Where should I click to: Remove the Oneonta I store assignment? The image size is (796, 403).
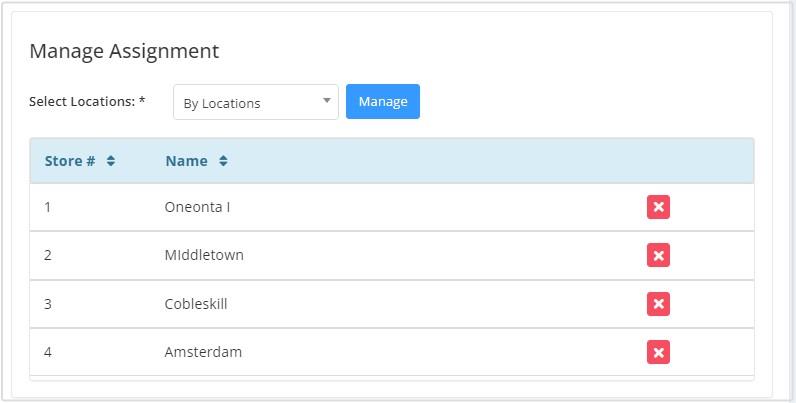658,207
